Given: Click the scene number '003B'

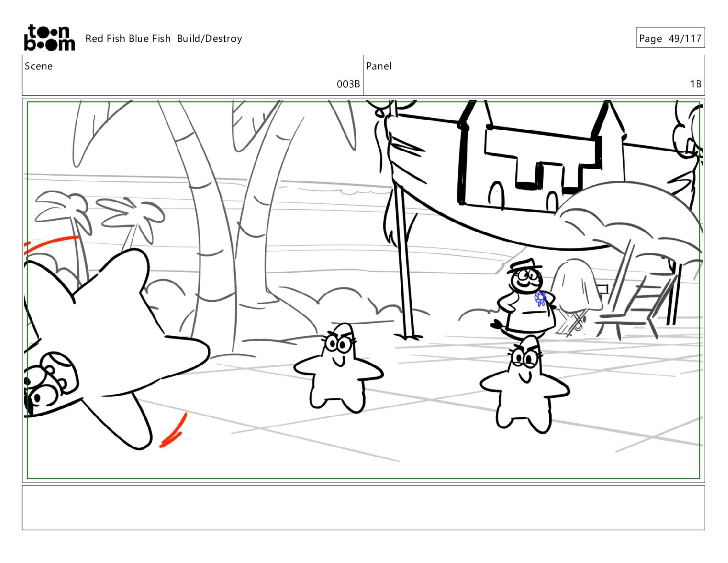Looking at the screenshot, I should 348,84.
